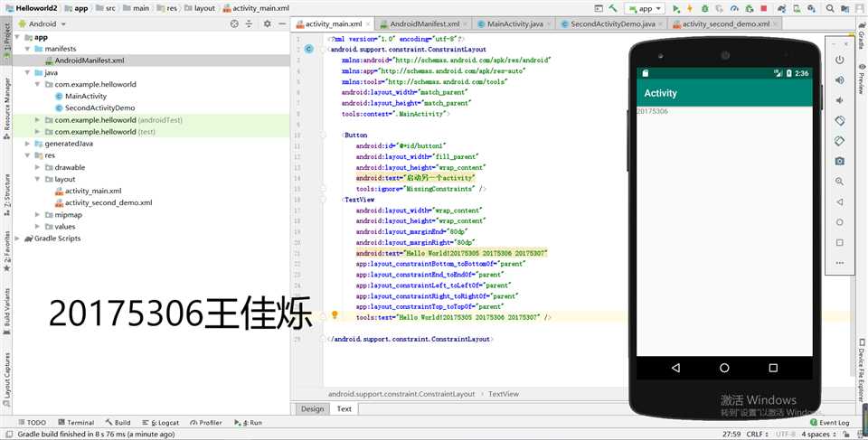Viewport: 868px width, 440px height.
Task: Open the Event Log
Action: click(x=830, y=422)
